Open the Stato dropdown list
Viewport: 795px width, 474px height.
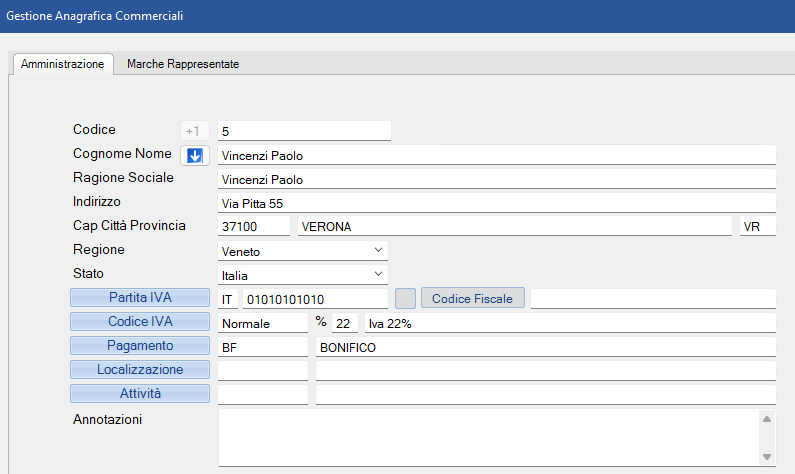coord(378,274)
